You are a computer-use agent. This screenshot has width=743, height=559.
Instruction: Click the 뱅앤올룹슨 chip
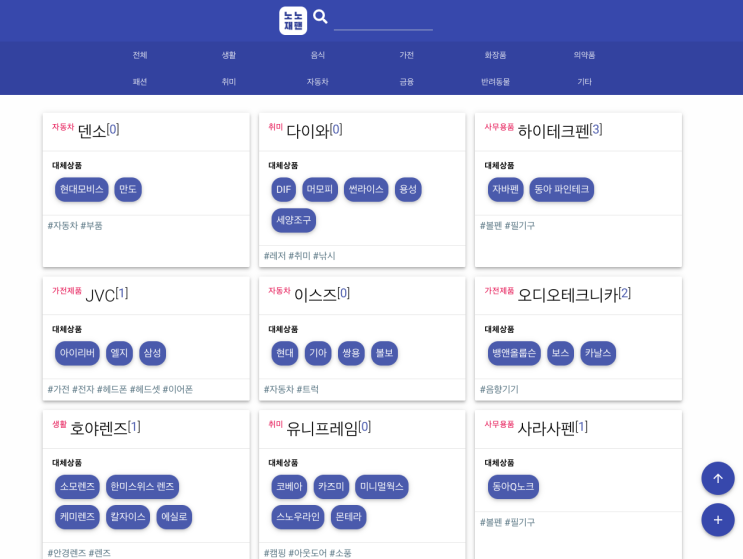click(x=514, y=353)
